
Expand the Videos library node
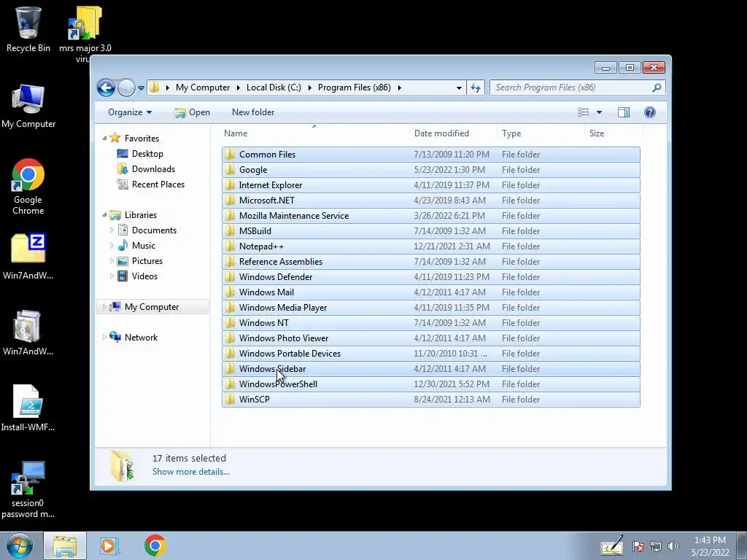click(x=112, y=276)
